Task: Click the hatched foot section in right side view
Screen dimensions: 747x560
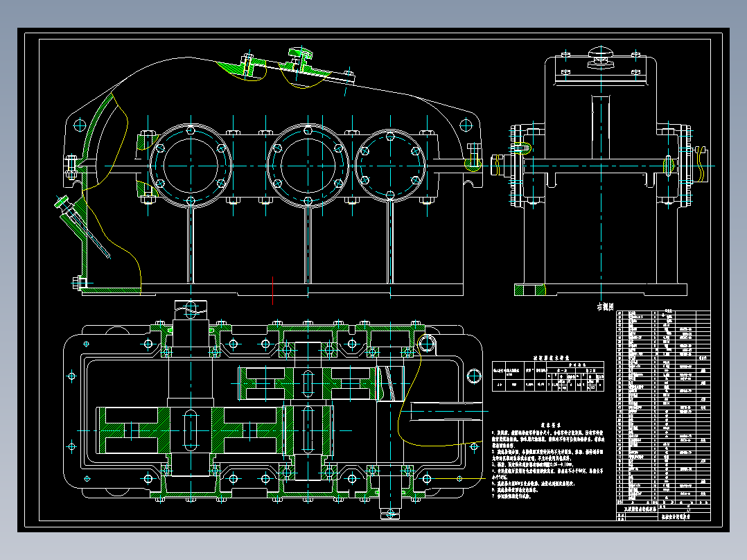Action: pyautogui.click(x=529, y=289)
